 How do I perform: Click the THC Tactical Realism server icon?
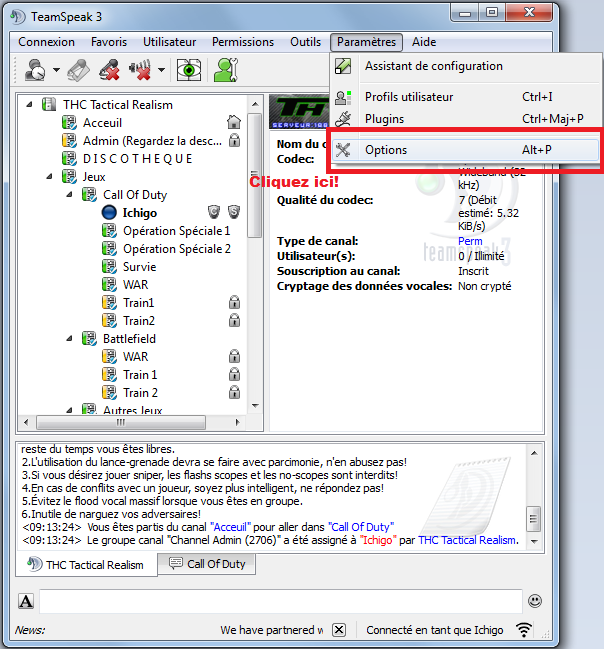tap(49, 104)
